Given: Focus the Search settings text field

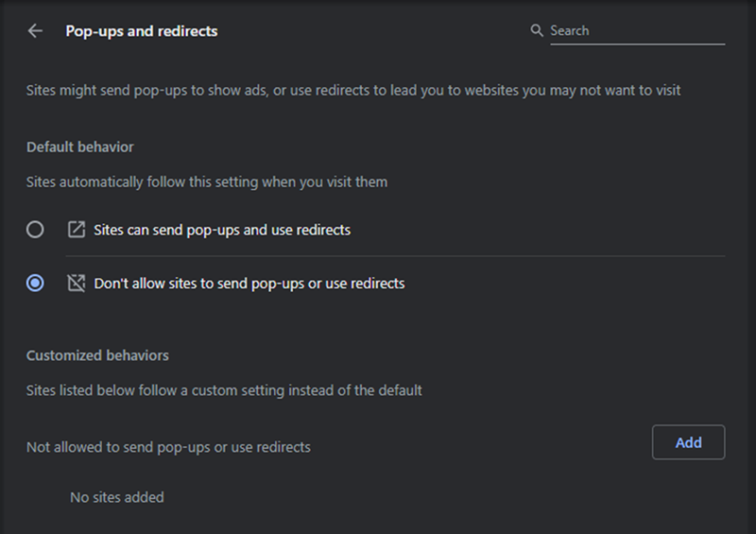Looking at the screenshot, I should [637, 30].
